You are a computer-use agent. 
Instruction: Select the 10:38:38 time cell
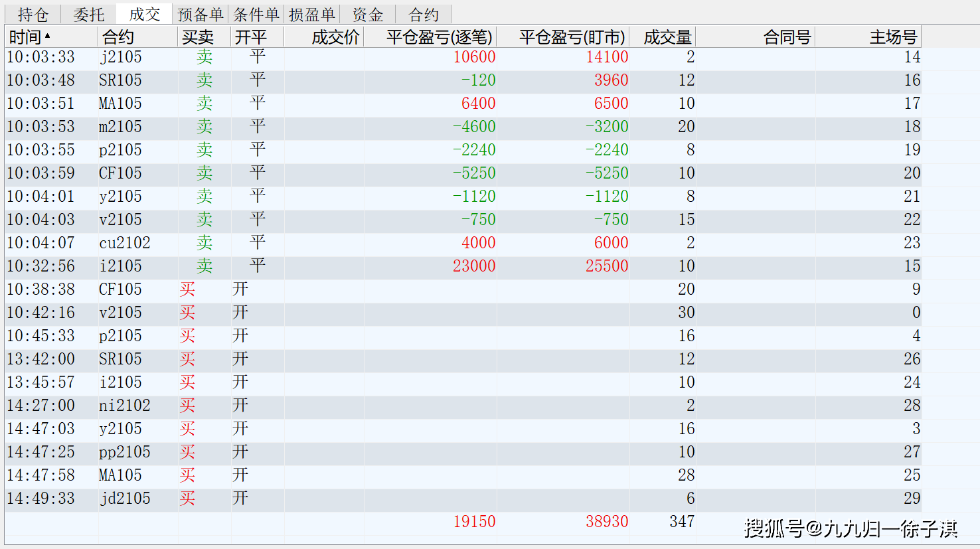(x=41, y=289)
